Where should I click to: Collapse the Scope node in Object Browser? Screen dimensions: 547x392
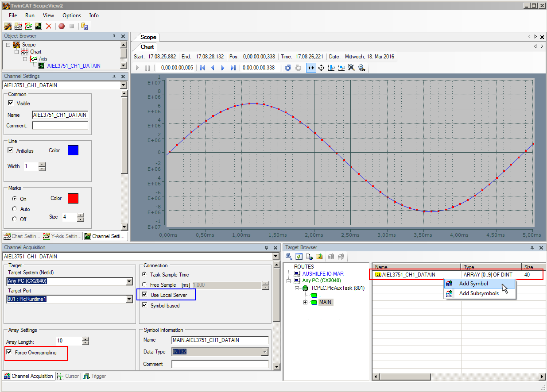click(8, 45)
